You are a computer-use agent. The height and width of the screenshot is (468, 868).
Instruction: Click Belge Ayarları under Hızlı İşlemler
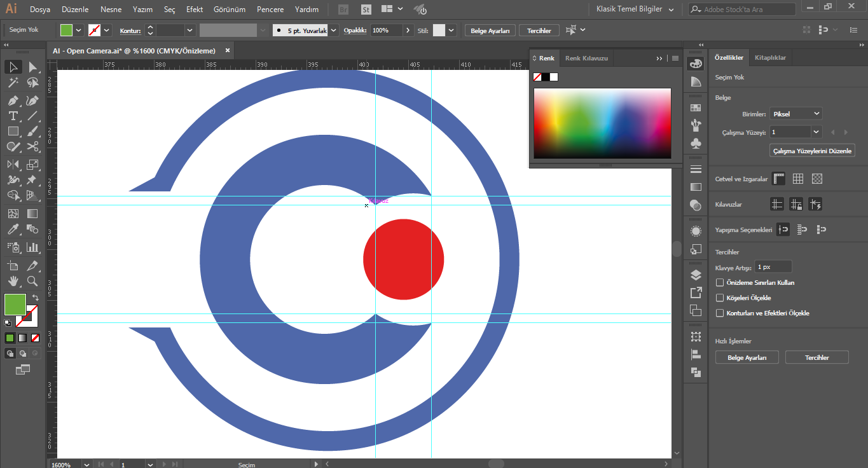(747, 357)
